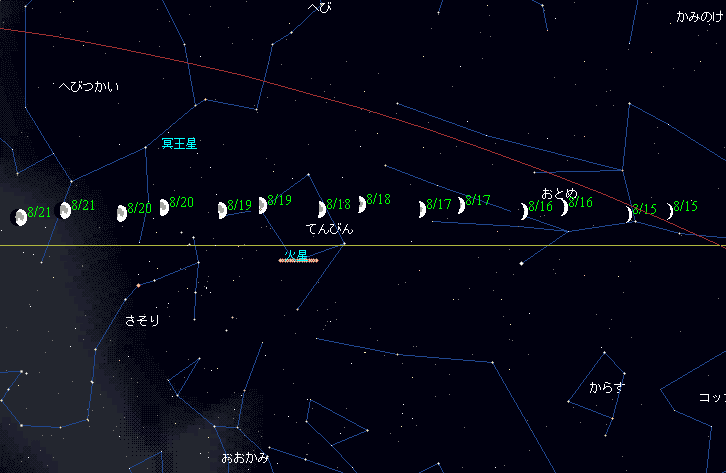Viewport: 726px width, 473px height.
Task: Click the bright star below おとめ
Action: click(x=522, y=264)
